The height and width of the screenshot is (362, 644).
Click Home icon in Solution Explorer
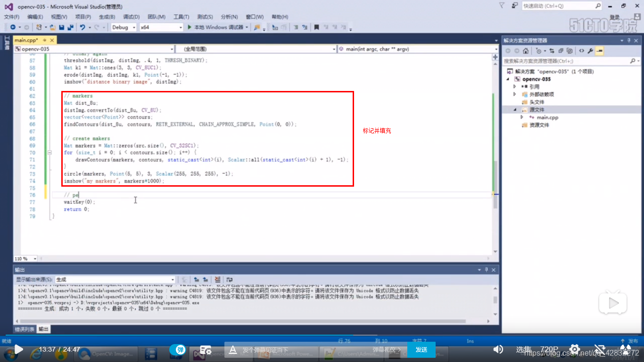click(526, 51)
